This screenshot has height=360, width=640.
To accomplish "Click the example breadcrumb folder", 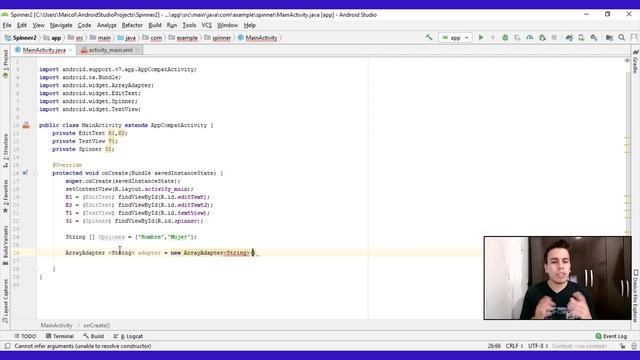I will 184,38.
